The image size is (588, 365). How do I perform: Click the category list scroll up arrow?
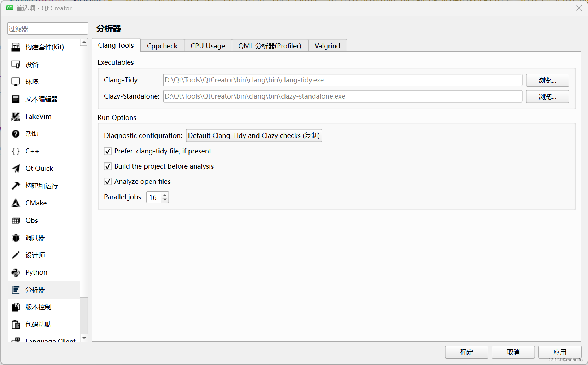84,42
